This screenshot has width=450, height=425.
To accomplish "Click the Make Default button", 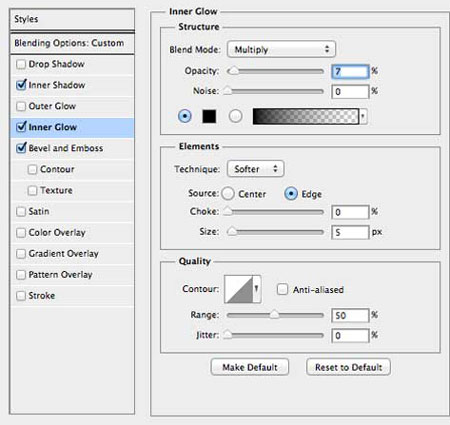I will [x=250, y=367].
